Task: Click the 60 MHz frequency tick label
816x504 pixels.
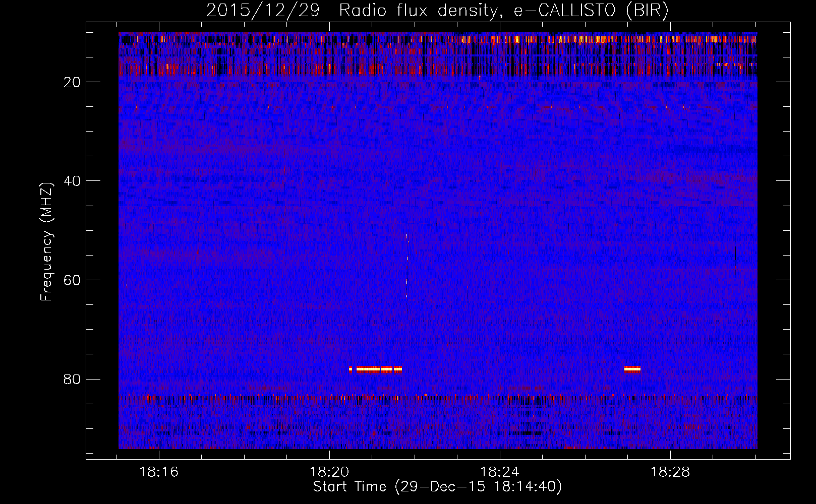Action: click(x=73, y=280)
